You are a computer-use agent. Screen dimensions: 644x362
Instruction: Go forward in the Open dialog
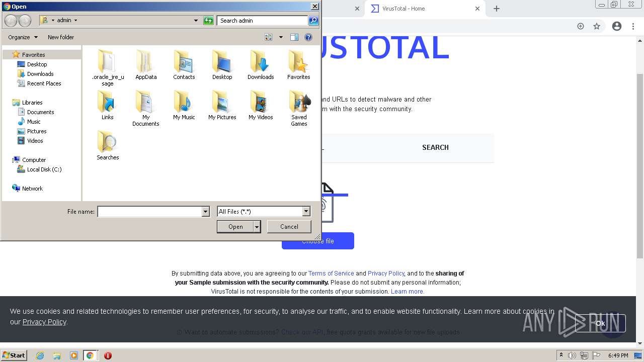coord(25,21)
